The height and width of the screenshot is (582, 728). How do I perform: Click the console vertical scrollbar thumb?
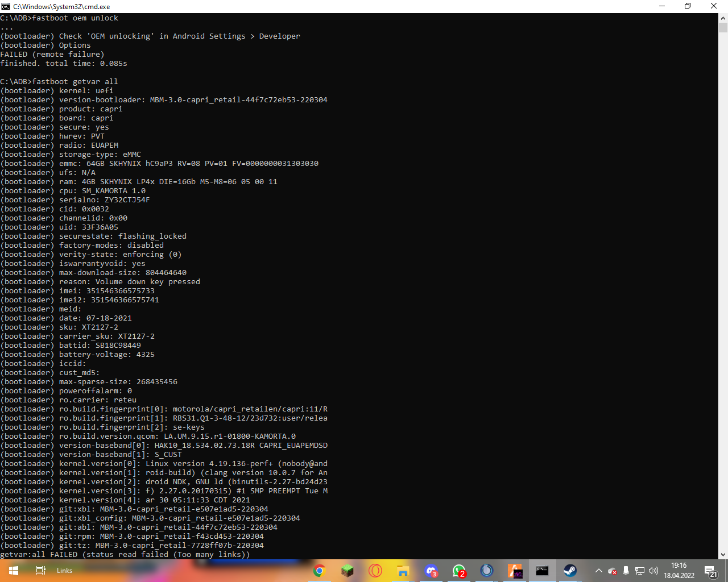tap(723, 27)
